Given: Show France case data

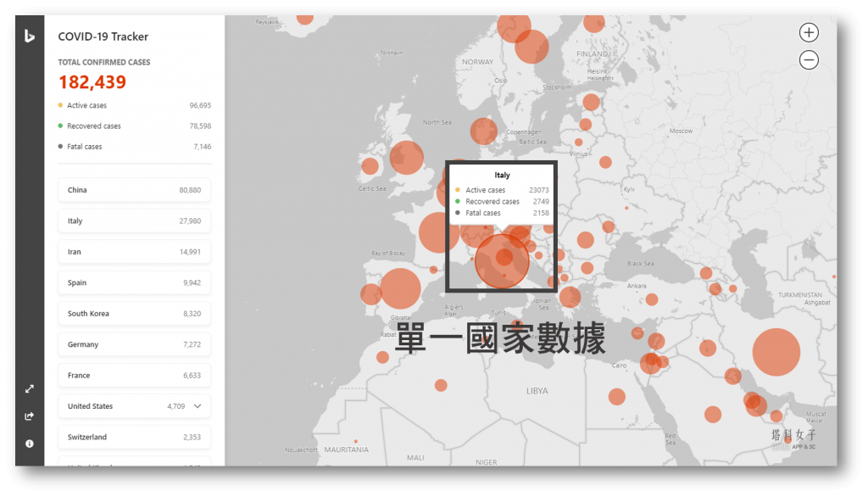Looking at the screenshot, I should point(134,375).
